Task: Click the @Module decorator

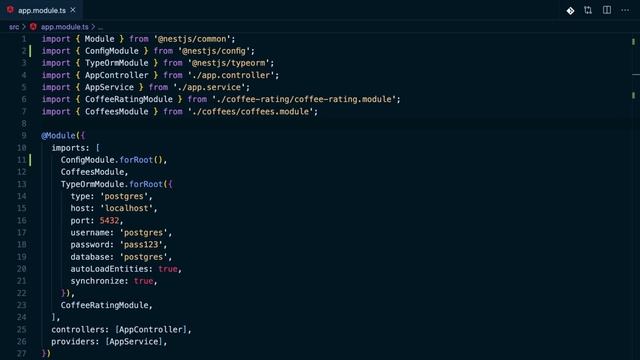Action: (x=58, y=136)
